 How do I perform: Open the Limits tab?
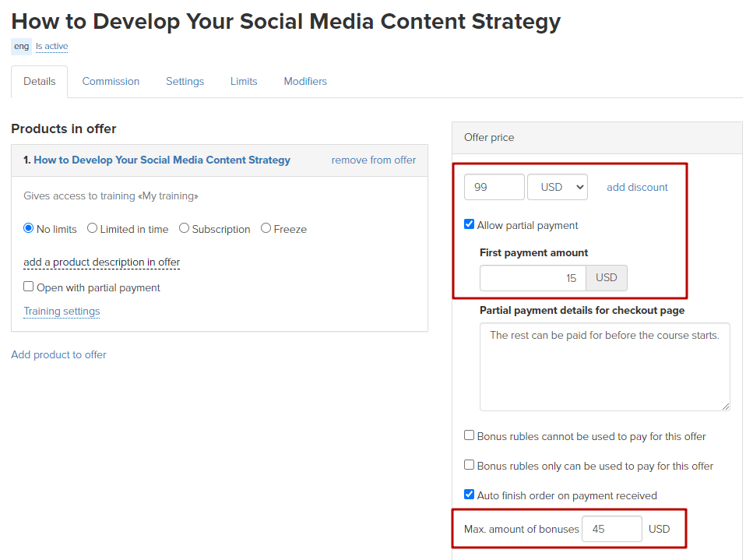coord(244,81)
